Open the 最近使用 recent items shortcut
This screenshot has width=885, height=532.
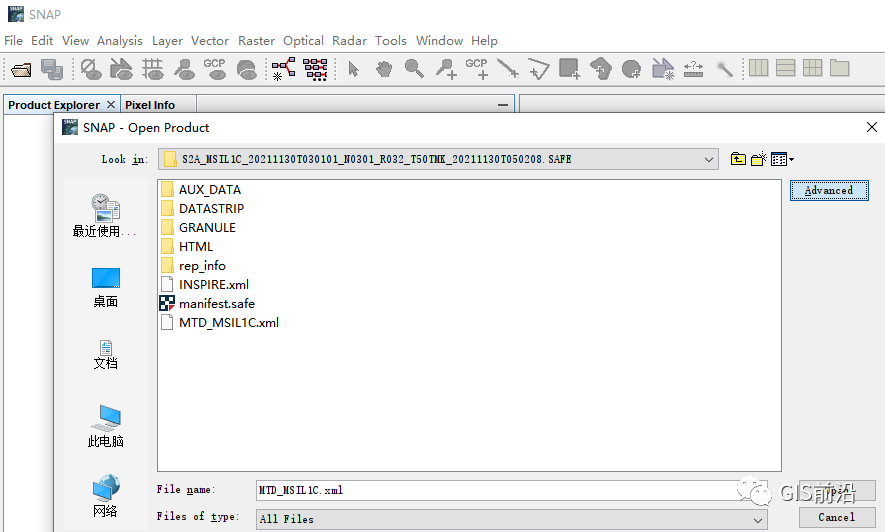pyautogui.click(x=105, y=216)
